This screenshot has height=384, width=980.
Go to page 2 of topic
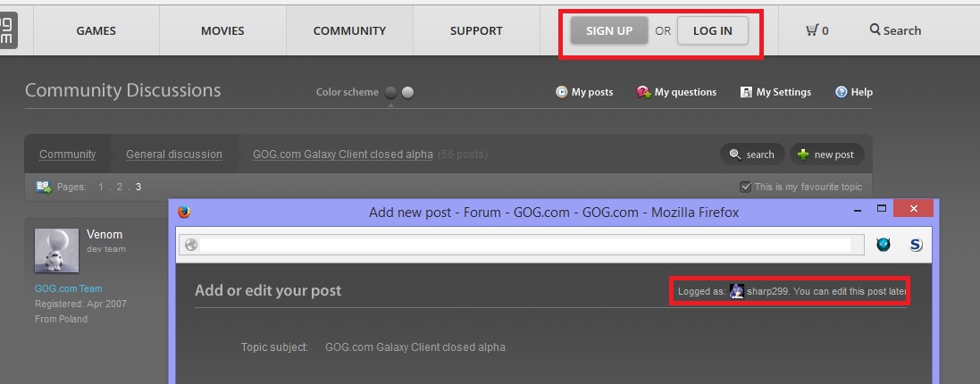(x=120, y=187)
